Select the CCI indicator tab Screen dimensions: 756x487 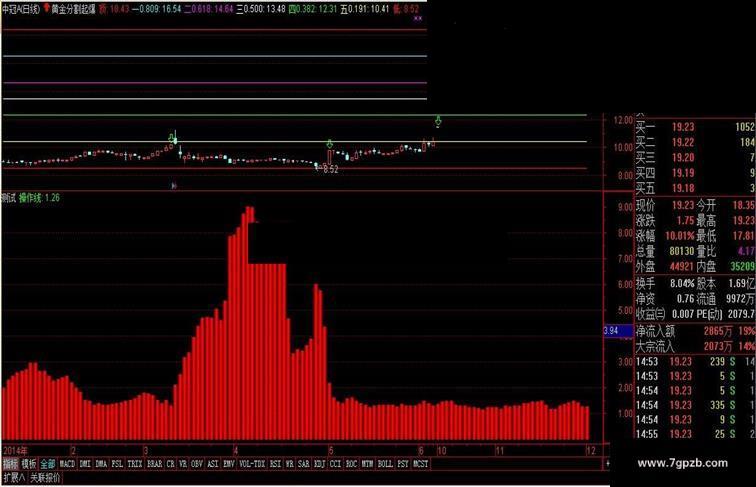click(x=335, y=464)
